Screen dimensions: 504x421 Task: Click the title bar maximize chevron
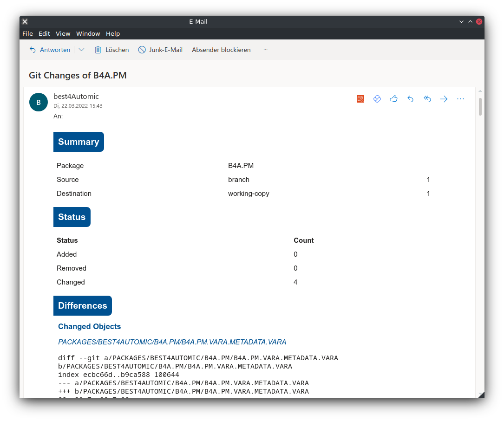[470, 21]
